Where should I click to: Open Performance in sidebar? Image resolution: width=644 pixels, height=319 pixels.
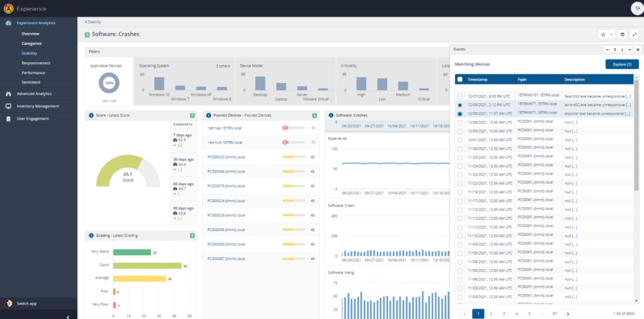coord(33,72)
